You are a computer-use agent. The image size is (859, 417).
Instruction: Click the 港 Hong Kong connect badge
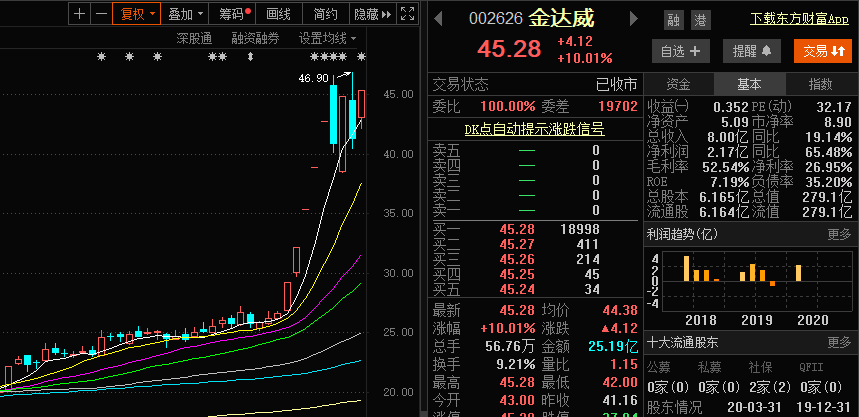click(x=700, y=20)
